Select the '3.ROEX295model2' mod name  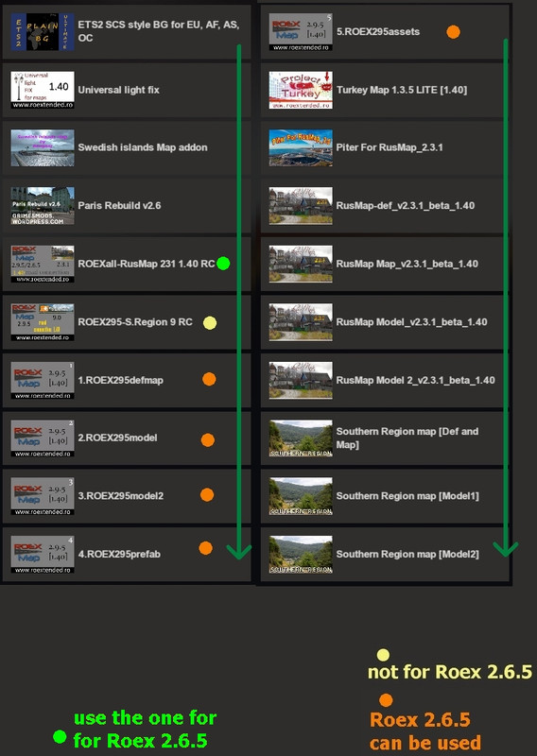[121, 495]
